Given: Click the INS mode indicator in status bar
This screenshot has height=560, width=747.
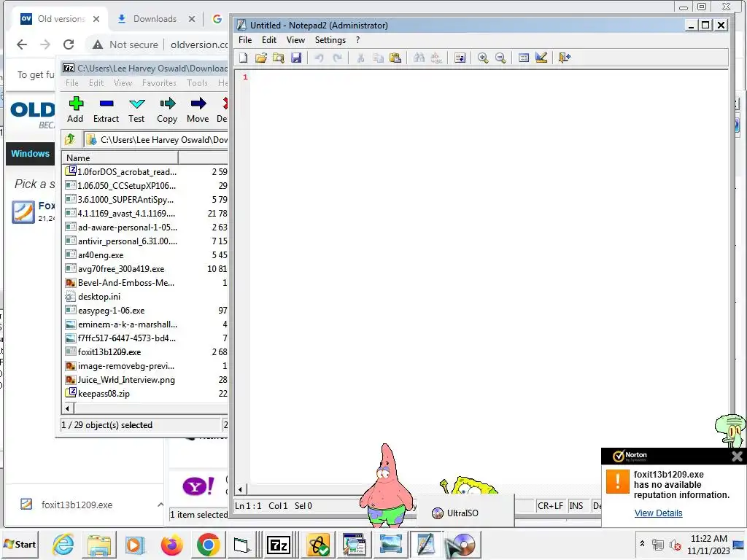Looking at the screenshot, I should 576,506.
